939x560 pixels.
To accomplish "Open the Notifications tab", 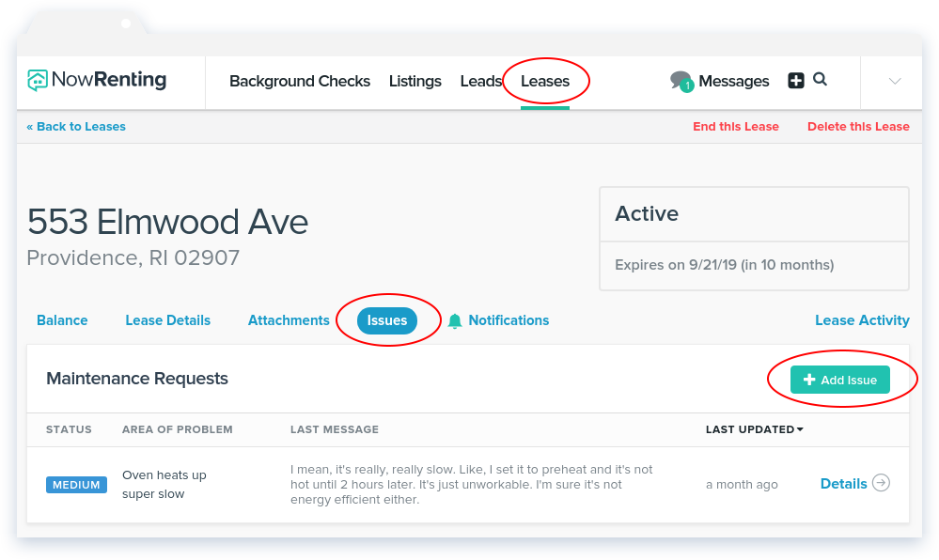I will click(509, 320).
